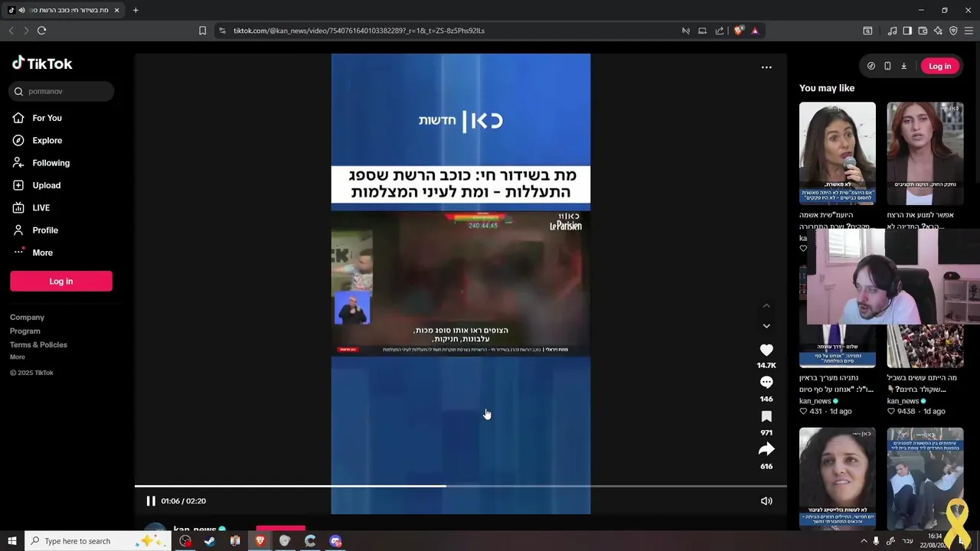Open the Leo AI sparkle icon
Image resolution: width=980 pixels, height=551 pixels.
pyautogui.click(x=938, y=31)
